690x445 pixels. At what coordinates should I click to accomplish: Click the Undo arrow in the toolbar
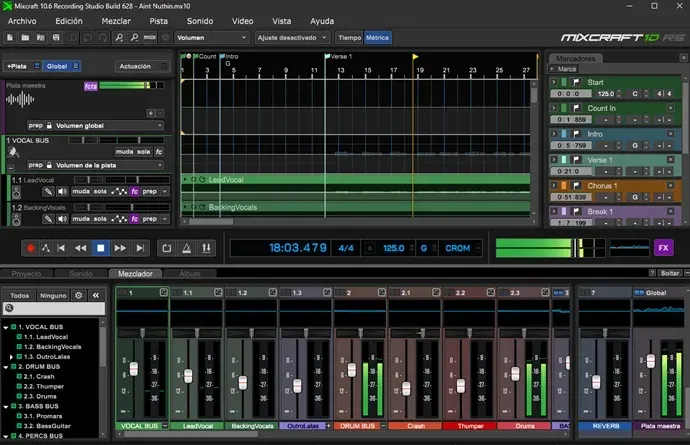click(88, 38)
